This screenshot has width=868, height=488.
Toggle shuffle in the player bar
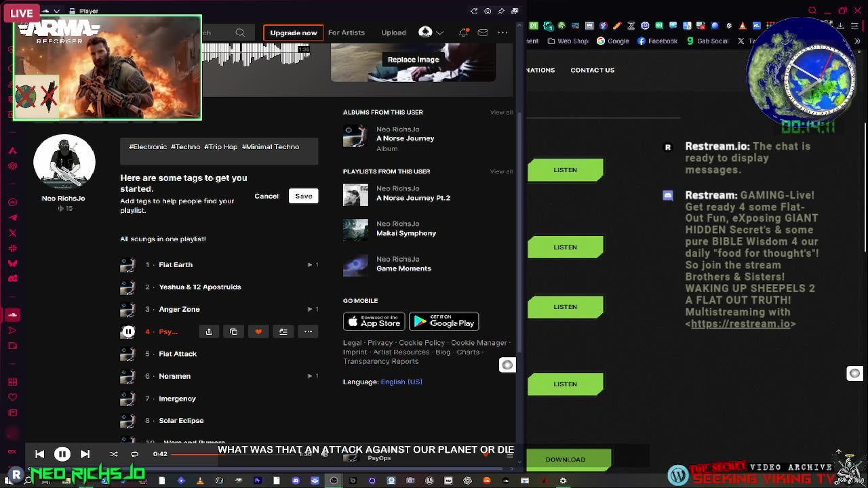pos(114,454)
